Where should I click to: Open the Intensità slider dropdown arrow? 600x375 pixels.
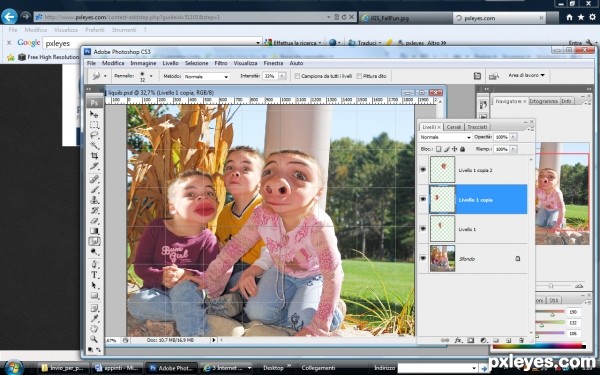point(282,76)
